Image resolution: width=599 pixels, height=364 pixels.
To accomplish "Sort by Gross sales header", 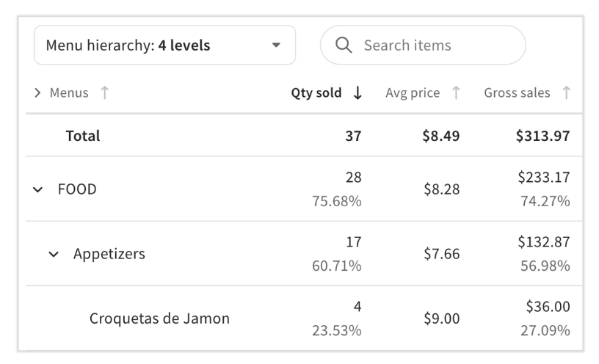I will (517, 92).
